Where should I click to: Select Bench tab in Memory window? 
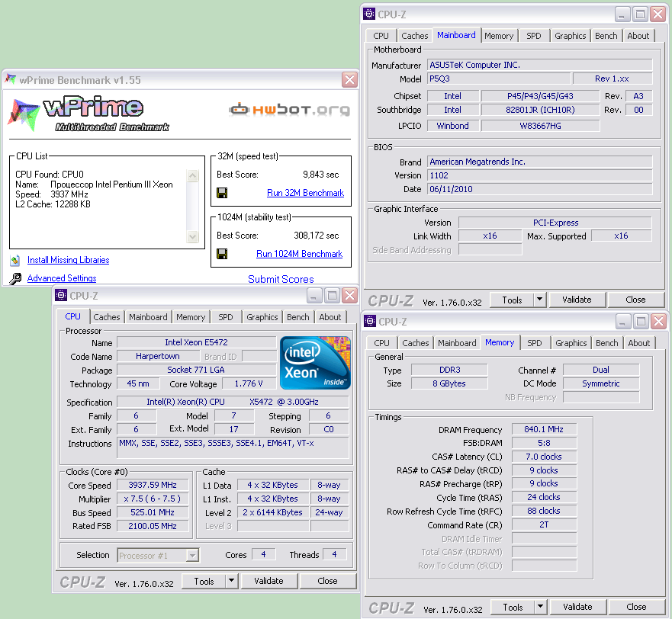coord(607,343)
